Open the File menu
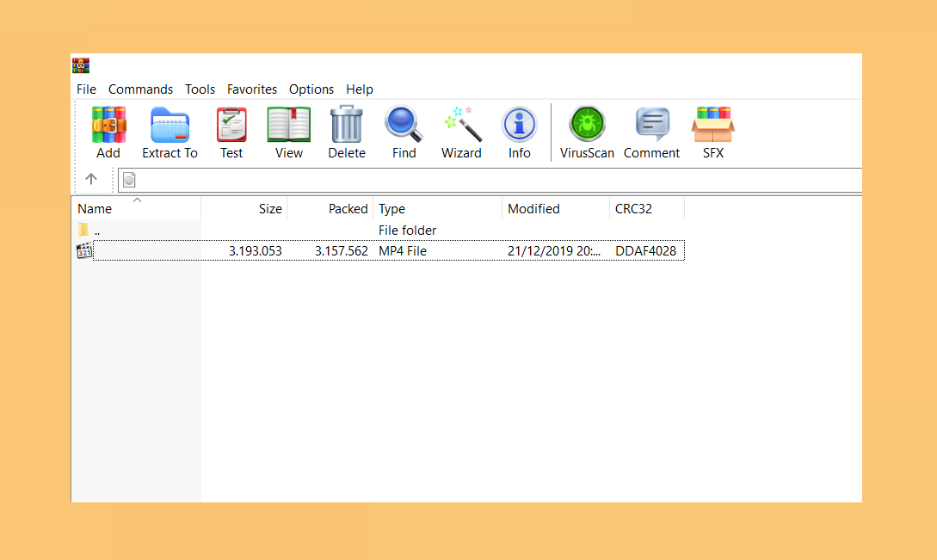Image resolution: width=937 pixels, height=560 pixels. coord(86,89)
